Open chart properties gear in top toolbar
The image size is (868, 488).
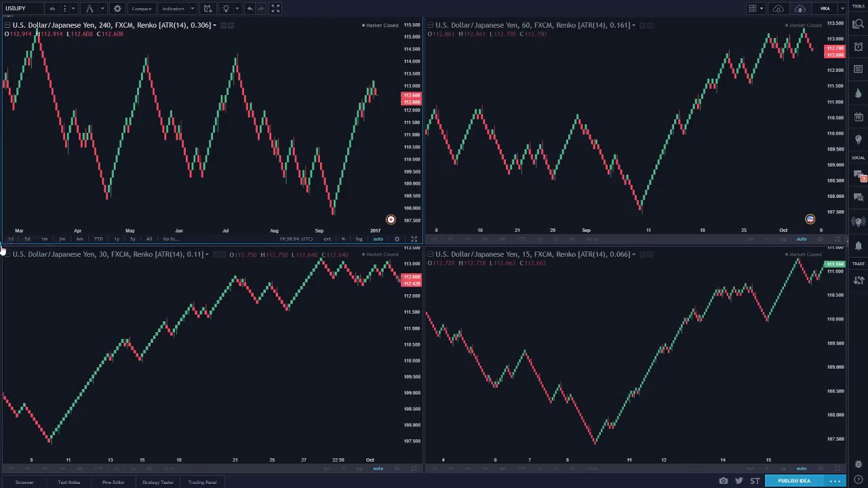click(x=117, y=9)
